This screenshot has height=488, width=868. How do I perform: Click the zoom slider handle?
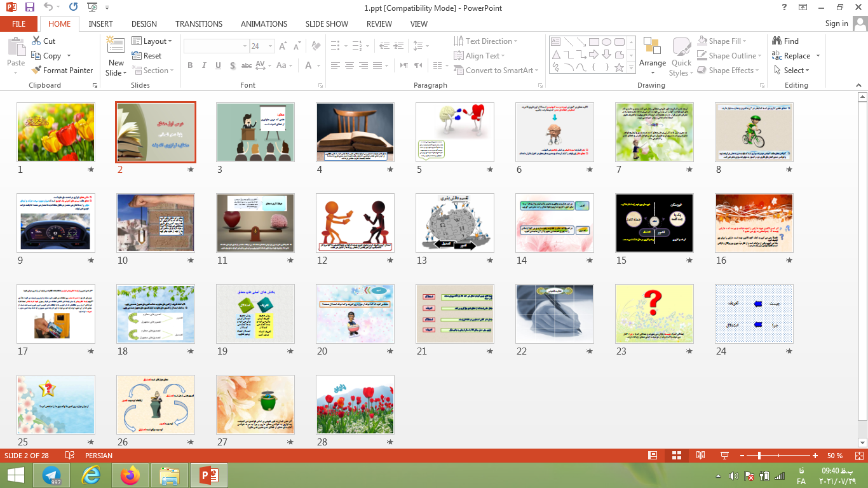759,456
